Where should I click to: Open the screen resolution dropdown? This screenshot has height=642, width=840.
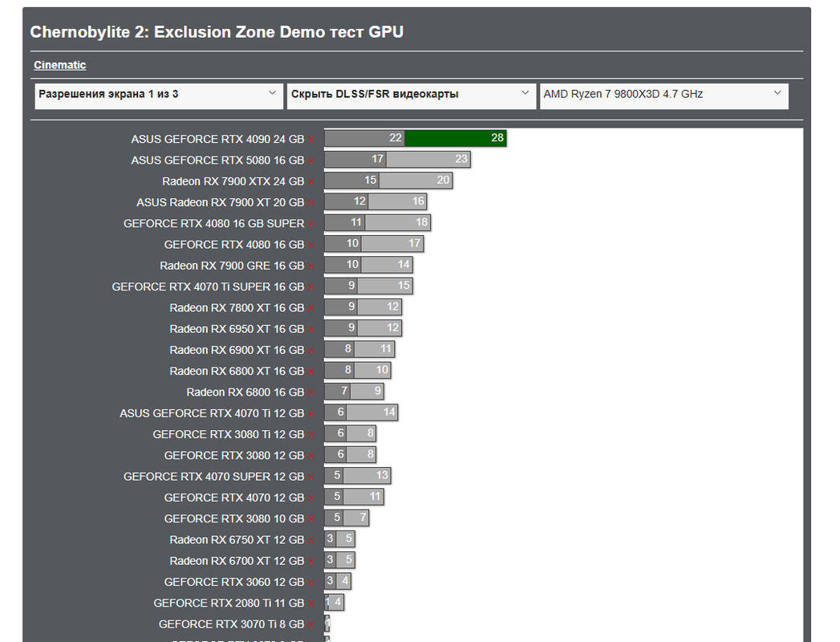[x=159, y=96]
